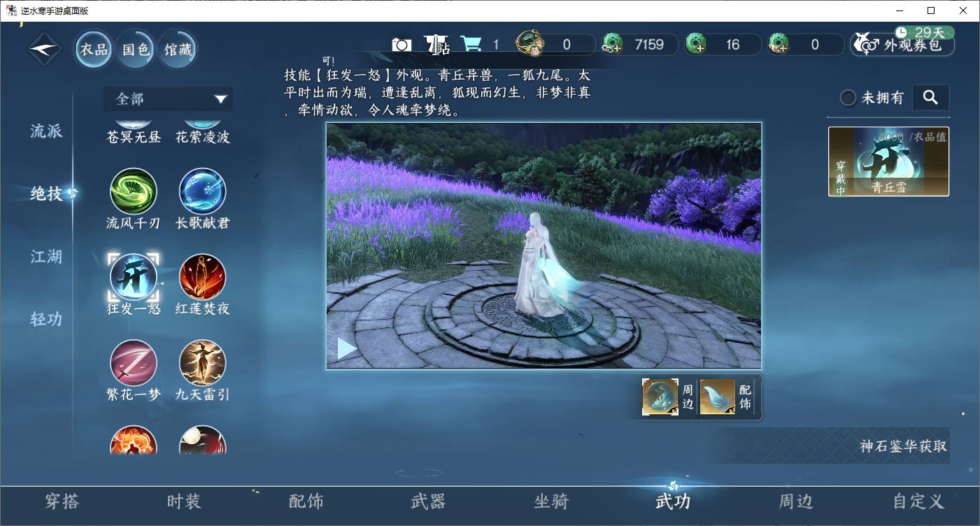
Task: Go to the 武功 bottom tab
Action: tap(673, 502)
